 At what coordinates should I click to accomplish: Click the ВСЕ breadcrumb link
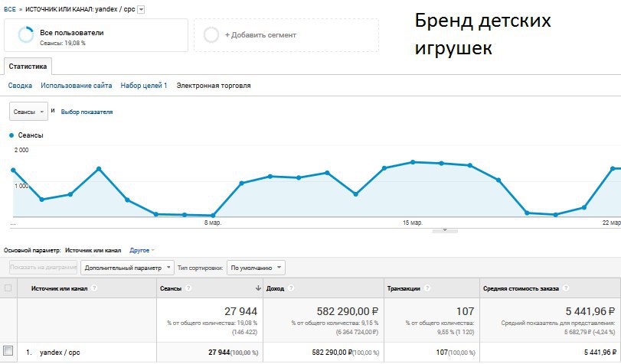coord(10,9)
